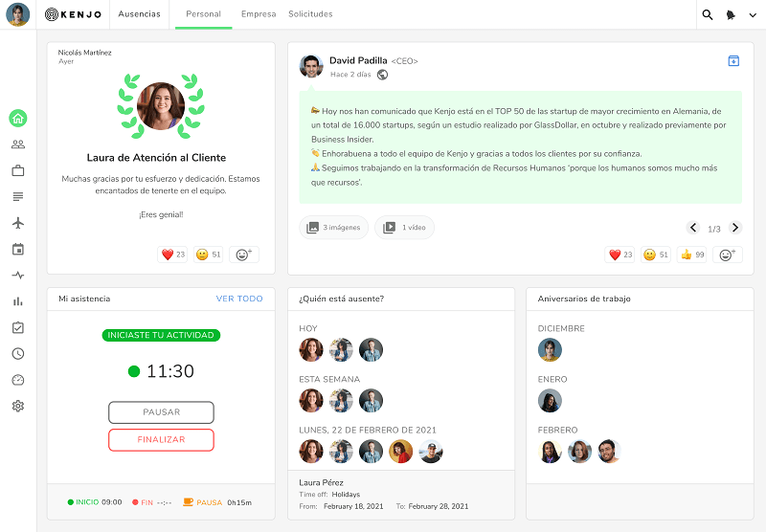The width and height of the screenshot is (766, 532).
Task: Open the bar chart analytics sidebar icon
Action: pyautogui.click(x=18, y=301)
